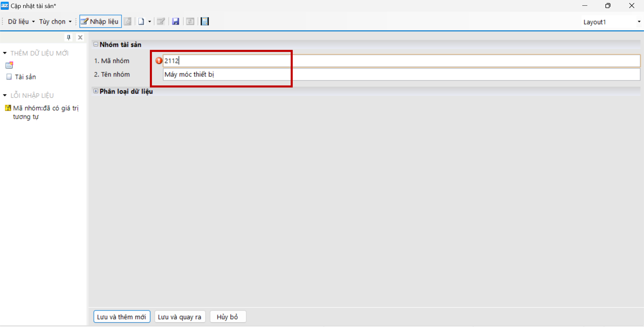644x327 pixels.
Task: Activate the Nhập liệu data entry button
Action: tap(101, 22)
